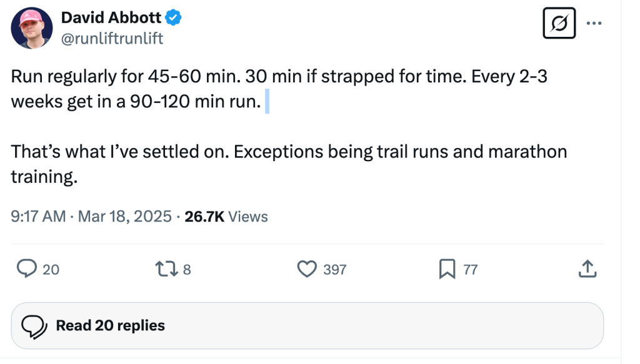Open the @runliftrunlift handle link
Image resolution: width=640 pixels, height=364 pixels.
click(x=111, y=39)
